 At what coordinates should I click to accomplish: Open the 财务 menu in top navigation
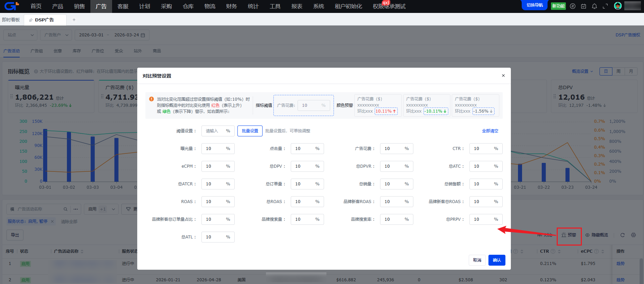(231, 6)
